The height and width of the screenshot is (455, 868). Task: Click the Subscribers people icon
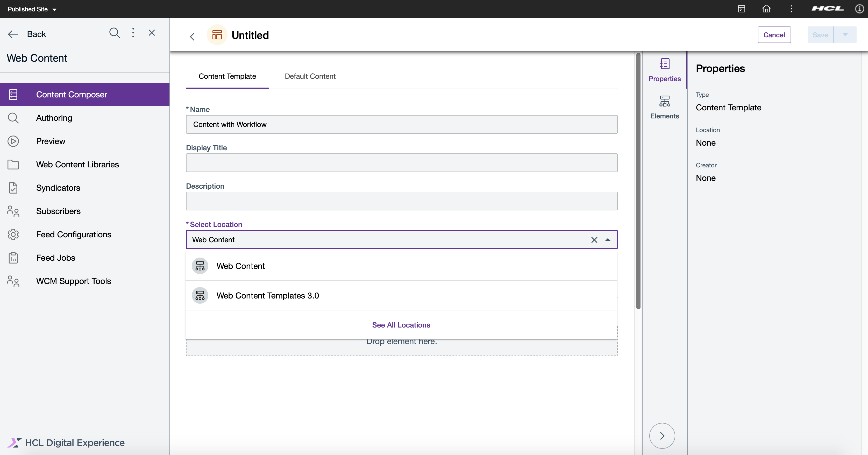(13, 211)
